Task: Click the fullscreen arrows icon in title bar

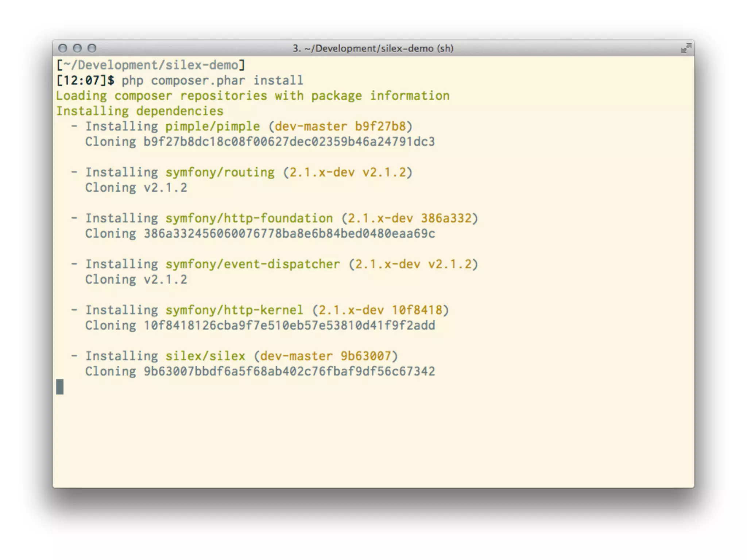Action: (x=686, y=48)
